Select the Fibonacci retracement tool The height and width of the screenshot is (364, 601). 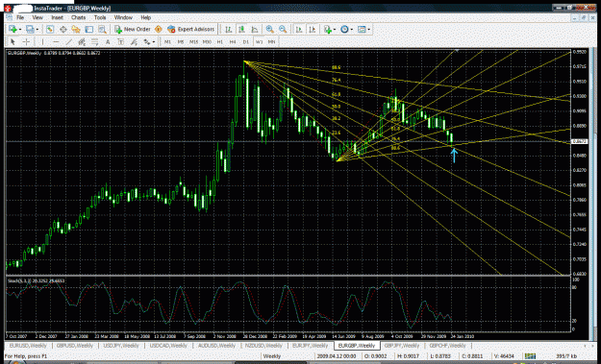pos(94,41)
